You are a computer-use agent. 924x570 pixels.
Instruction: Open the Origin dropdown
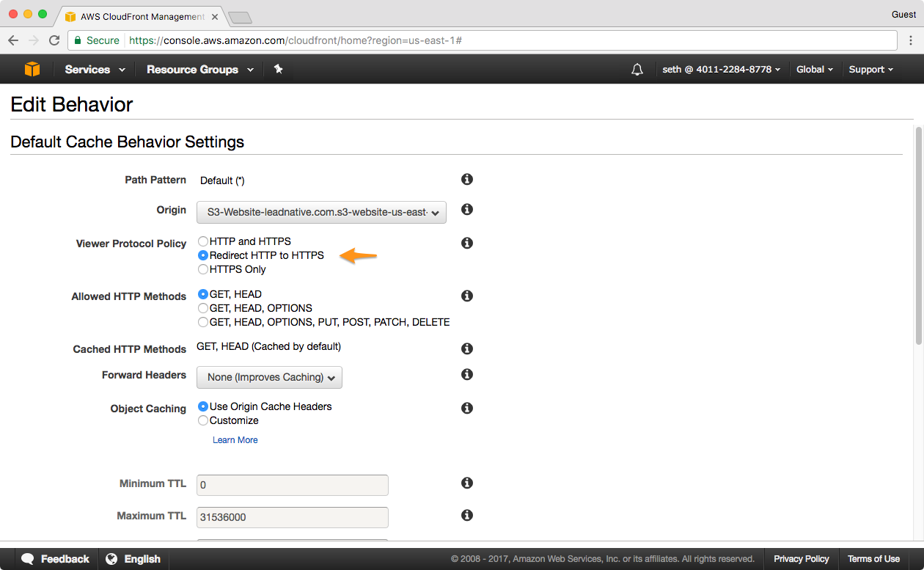tap(321, 212)
